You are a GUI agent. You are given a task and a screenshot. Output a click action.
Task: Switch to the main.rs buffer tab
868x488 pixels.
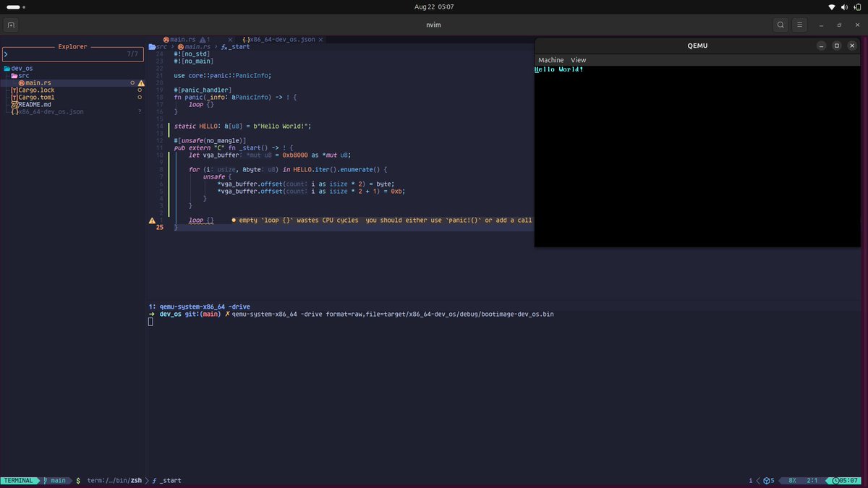[x=182, y=39]
